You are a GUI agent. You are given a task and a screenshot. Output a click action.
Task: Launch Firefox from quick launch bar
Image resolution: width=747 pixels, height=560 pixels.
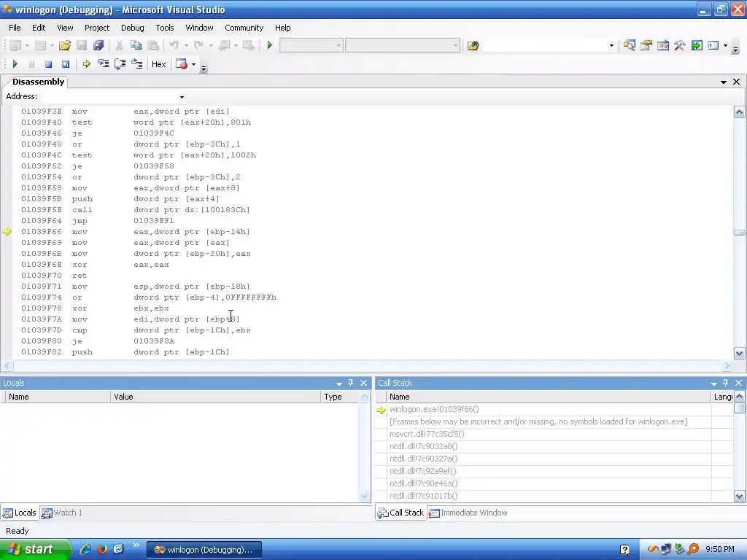(102, 549)
